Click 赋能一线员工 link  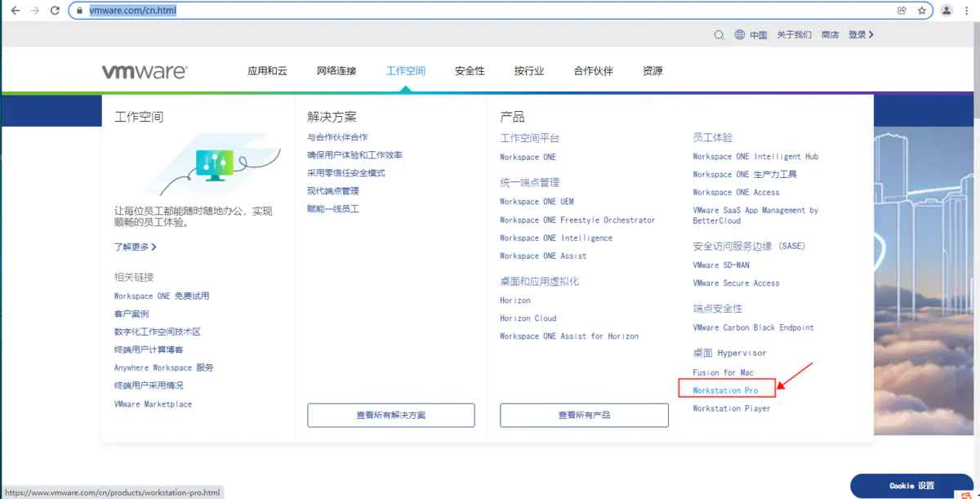pyautogui.click(x=333, y=209)
